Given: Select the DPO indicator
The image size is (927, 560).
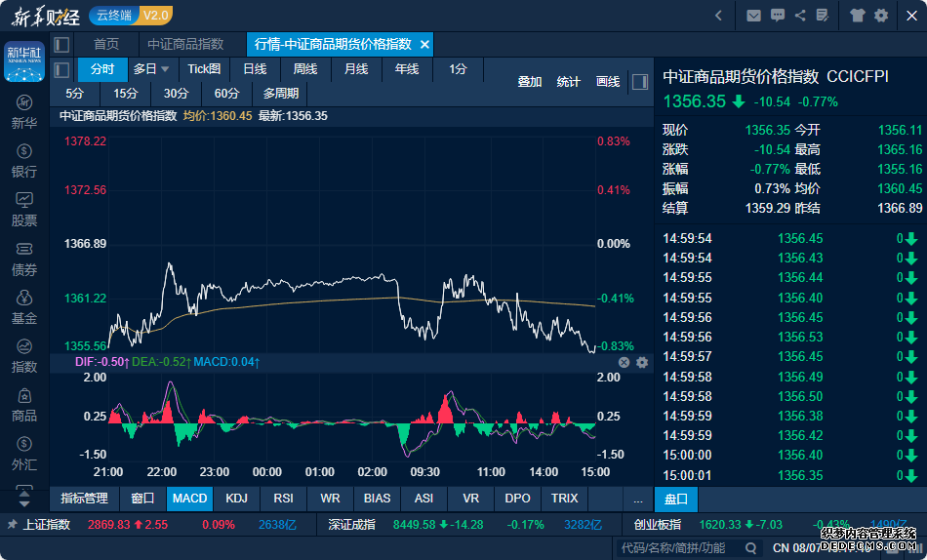Looking at the screenshot, I should click(x=517, y=499).
